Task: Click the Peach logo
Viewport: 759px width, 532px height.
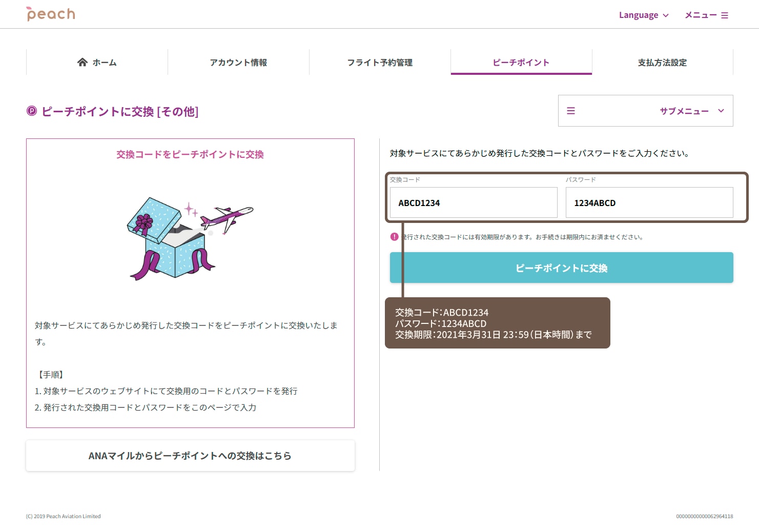Action: pos(51,14)
